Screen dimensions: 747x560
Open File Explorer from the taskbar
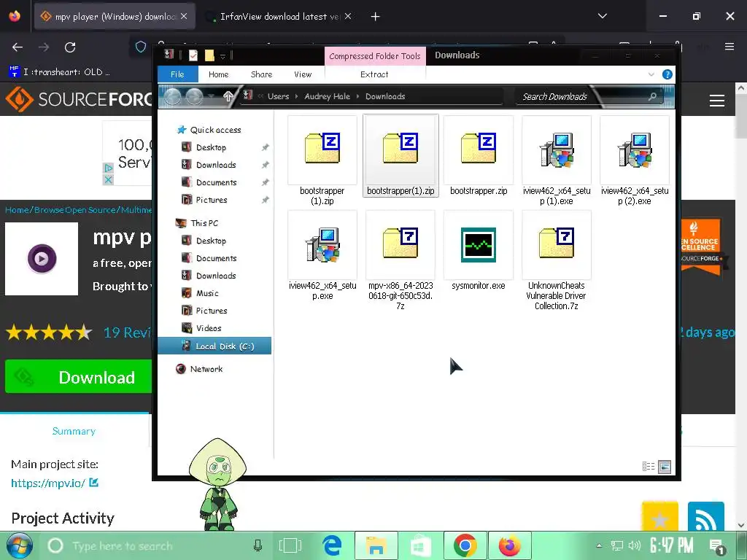tap(376, 545)
